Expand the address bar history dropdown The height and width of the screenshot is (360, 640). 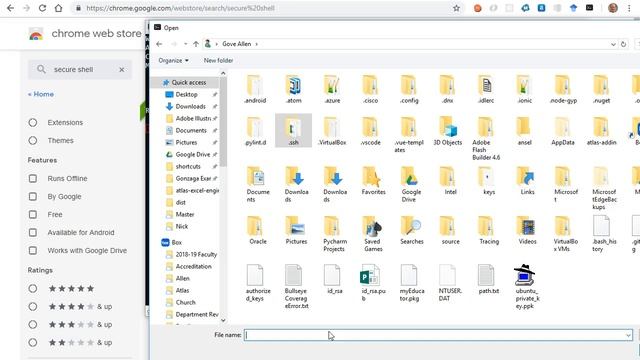click(x=613, y=44)
